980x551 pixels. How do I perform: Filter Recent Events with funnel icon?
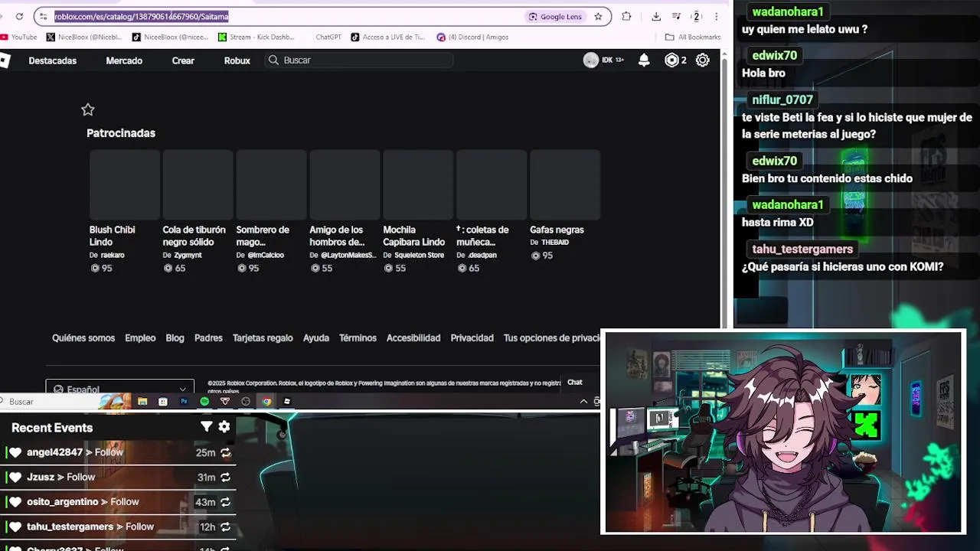coord(206,427)
